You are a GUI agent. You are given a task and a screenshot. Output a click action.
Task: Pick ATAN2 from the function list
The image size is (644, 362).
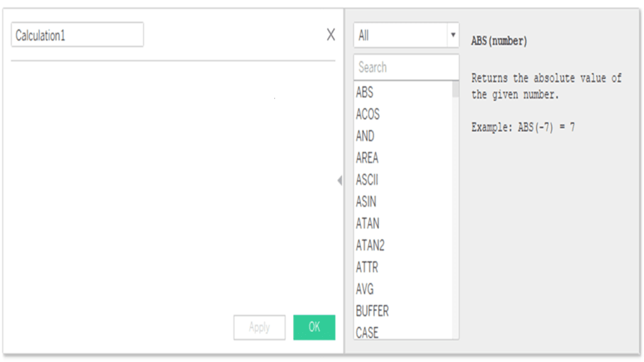coord(370,246)
